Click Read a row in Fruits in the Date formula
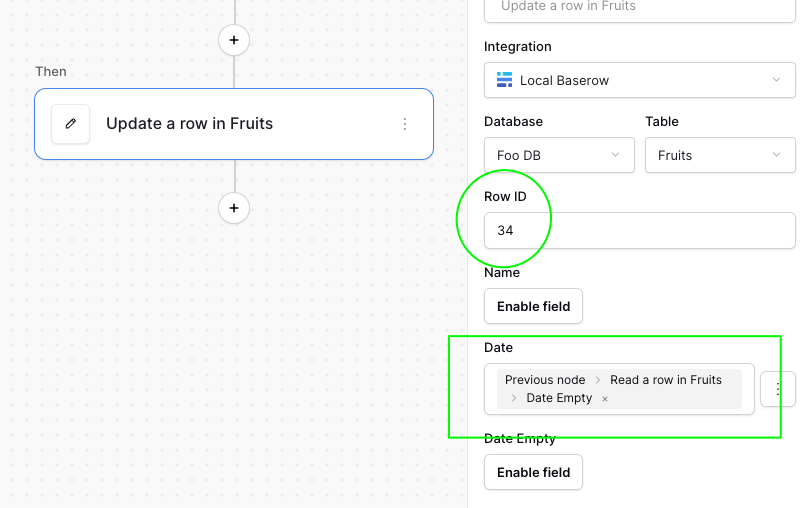The height and width of the screenshot is (508, 806). click(666, 380)
